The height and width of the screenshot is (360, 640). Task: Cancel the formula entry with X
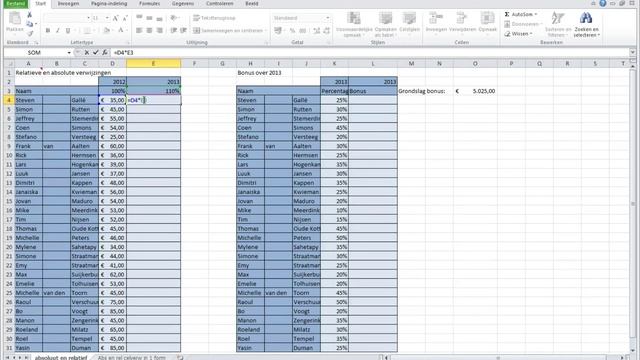click(x=87, y=53)
